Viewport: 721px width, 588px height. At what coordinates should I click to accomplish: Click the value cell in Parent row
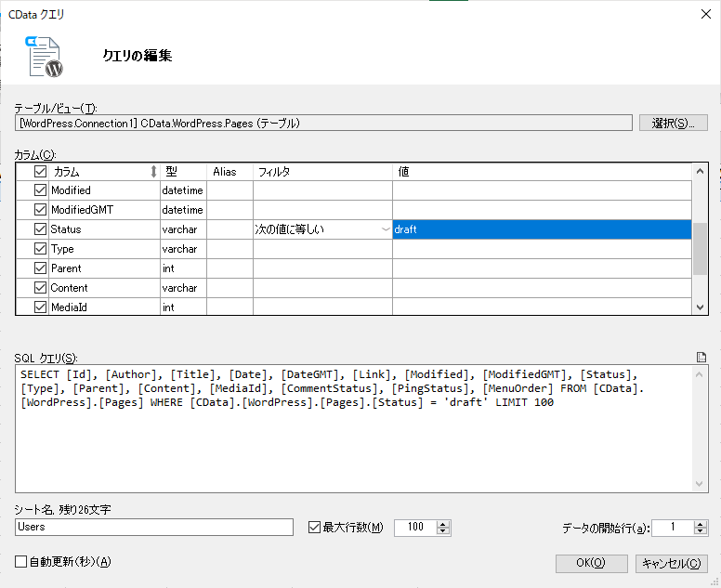tap(542, 268)
